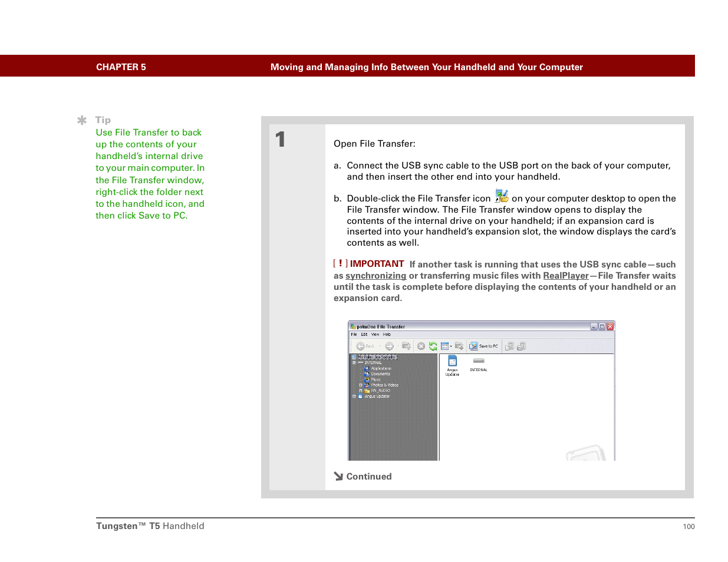The image size is (728, 562).
Task: Minimize the palmOne File Transfer window
Action: tap(594, 326)
